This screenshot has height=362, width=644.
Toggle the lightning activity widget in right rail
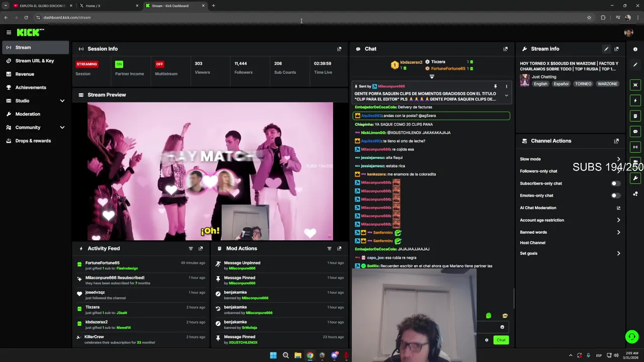[x=635, y=101]
